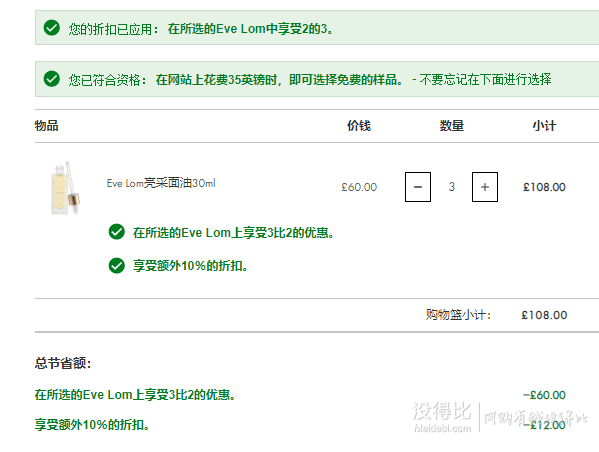Click the green checkmark in the free-sample eligibility banner
The height and width of the screenshot is (452, 599).
pyautogui.click(x=52, y=79)
